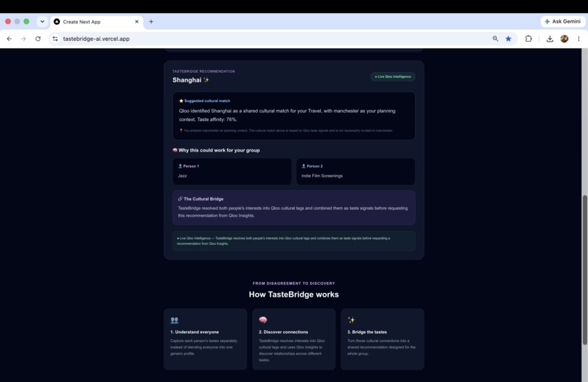This screenshot has width=588, height=382.
Task: Open the Downloads icon
Action: pyautogui.click(x=550, y=39)
